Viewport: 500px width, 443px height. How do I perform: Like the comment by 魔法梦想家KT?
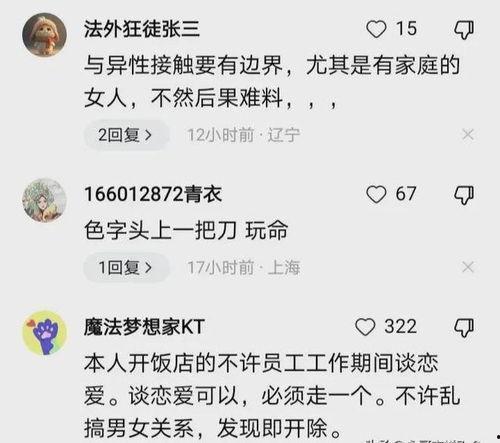pos(365,327)
